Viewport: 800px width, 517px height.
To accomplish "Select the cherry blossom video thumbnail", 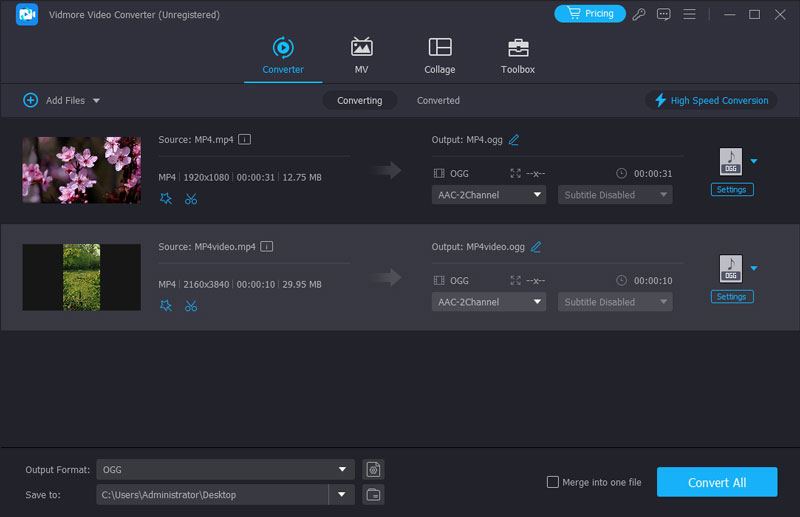I will [x=82, y=170].
